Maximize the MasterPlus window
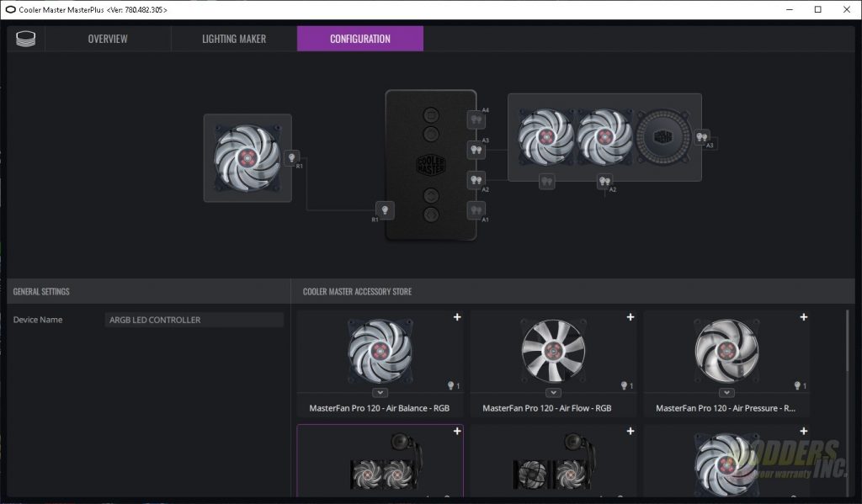 pyautogui.click(x=818, y=9)
